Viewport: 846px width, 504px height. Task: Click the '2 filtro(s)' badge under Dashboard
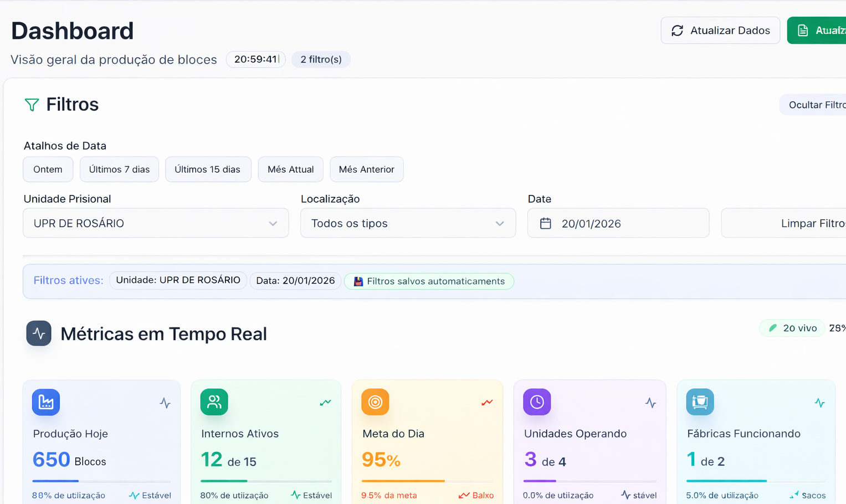coord(321,59)
